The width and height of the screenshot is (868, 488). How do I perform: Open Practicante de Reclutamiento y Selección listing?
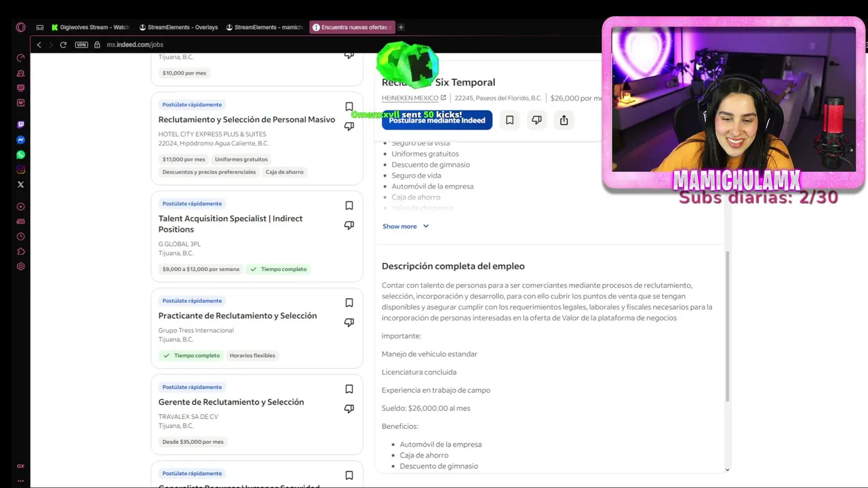237,316
